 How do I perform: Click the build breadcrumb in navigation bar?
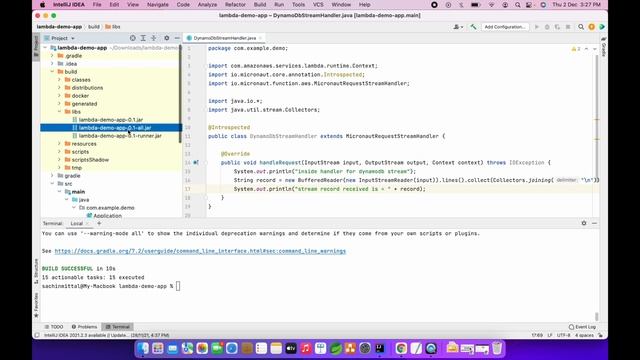tap(94, 27)
